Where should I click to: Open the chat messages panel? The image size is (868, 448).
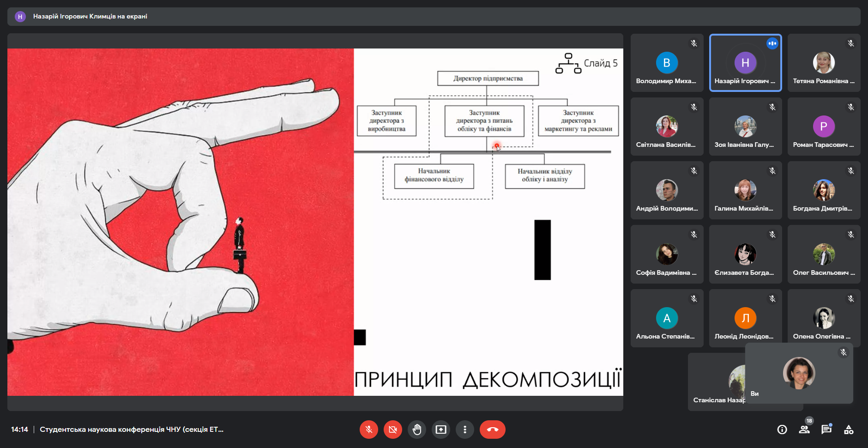tap(826, 430)
